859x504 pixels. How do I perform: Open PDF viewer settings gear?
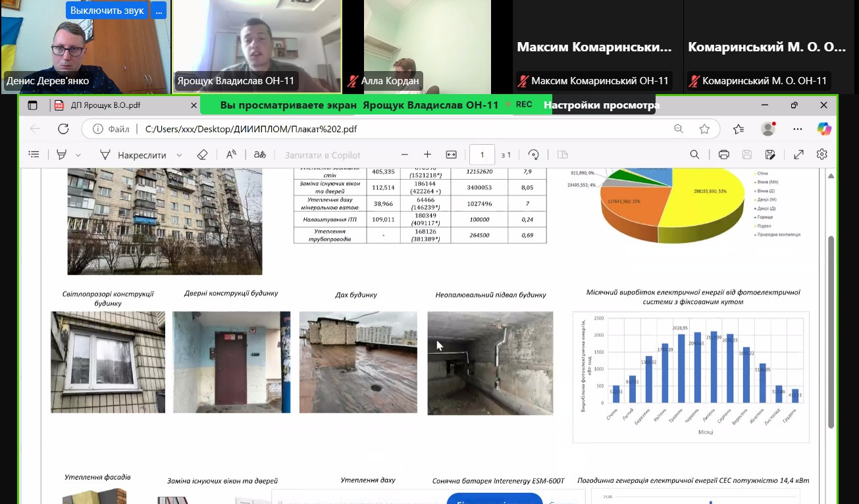coord(821,155)
